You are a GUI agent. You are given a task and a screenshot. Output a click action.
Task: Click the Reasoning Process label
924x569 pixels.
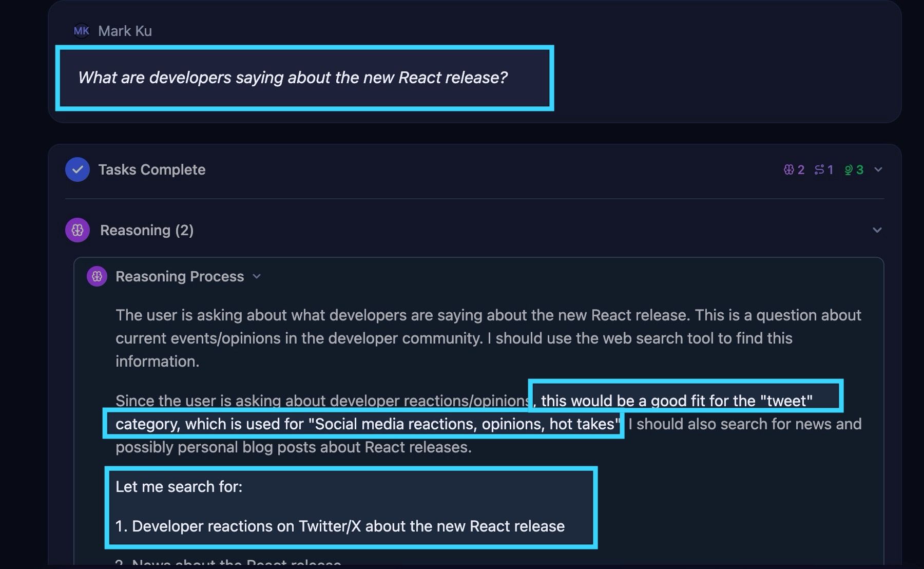(180, 276)
